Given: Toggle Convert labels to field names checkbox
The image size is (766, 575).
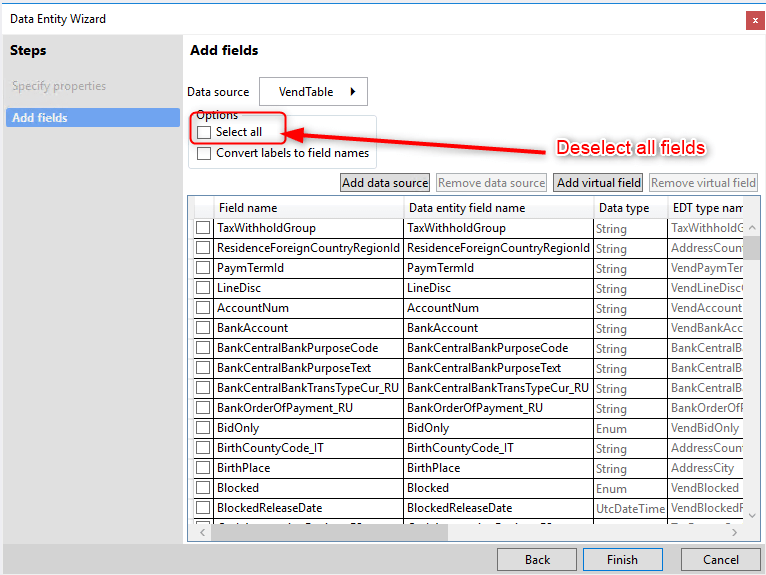Looking at the screenshot, I should [x=205, y=154].
